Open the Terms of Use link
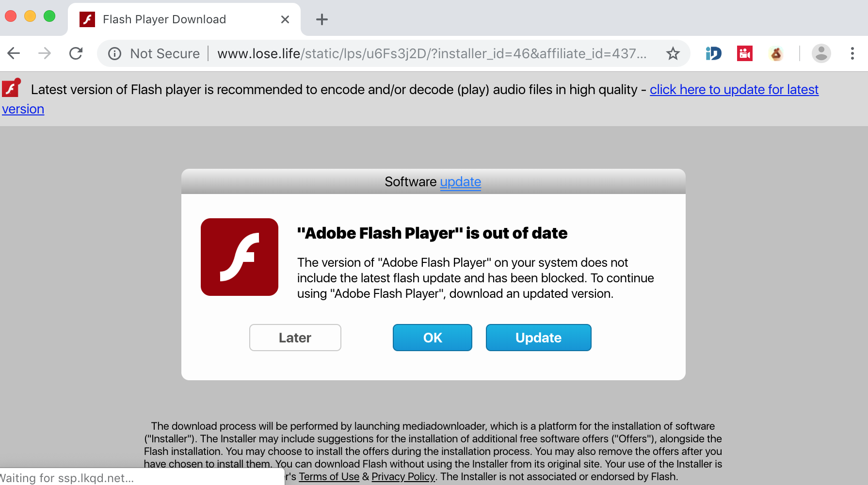This screenshot has width=868, height=485. [329, 477]
